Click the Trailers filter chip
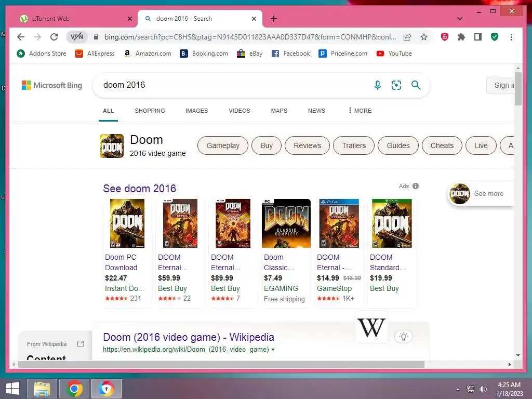The height and width of the screenshot is (399, 532). point(353,145)
